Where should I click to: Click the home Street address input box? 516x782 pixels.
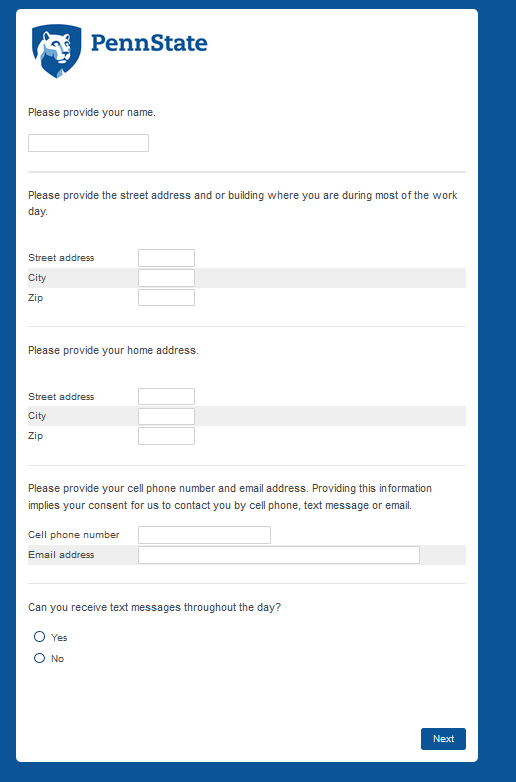167,396
